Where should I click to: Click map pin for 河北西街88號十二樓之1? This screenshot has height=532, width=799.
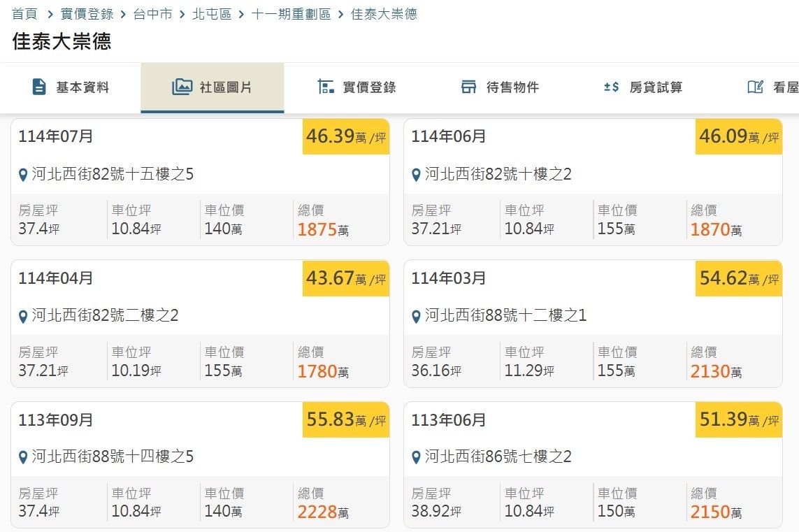(x=416, y=317)
